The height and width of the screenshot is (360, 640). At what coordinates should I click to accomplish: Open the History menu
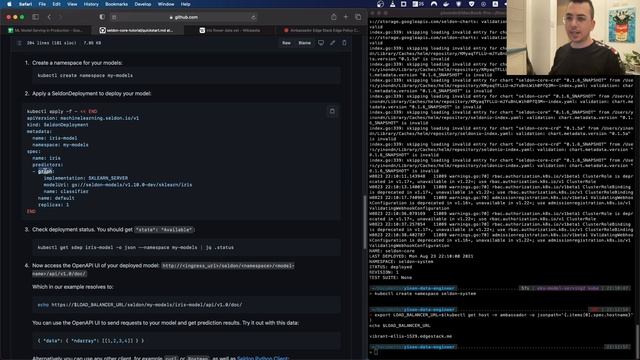point(91,4)
